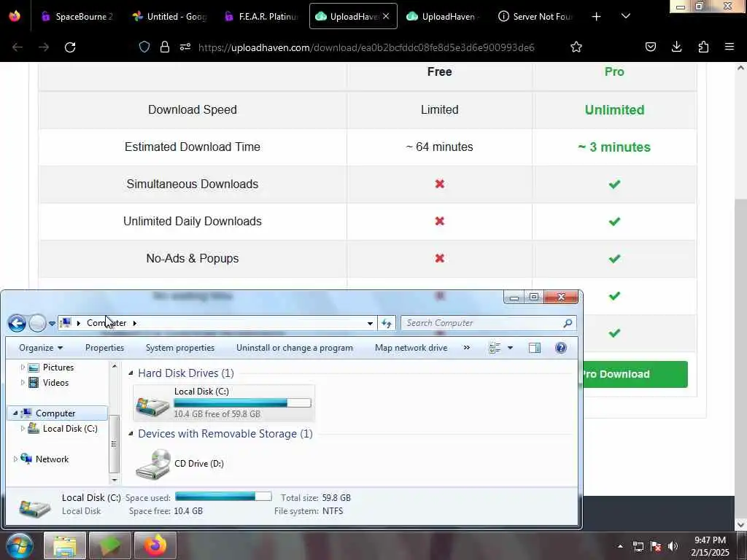The height and width of the screenshot is (560, 747).
Task: Bookmark this page with the star icon
Action: 576,47
